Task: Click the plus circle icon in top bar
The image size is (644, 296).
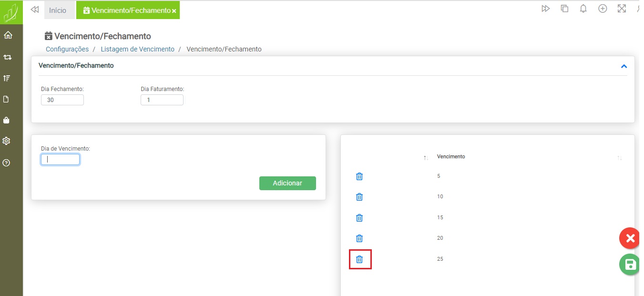Action: pyautogui.click(x=603, y=9)
